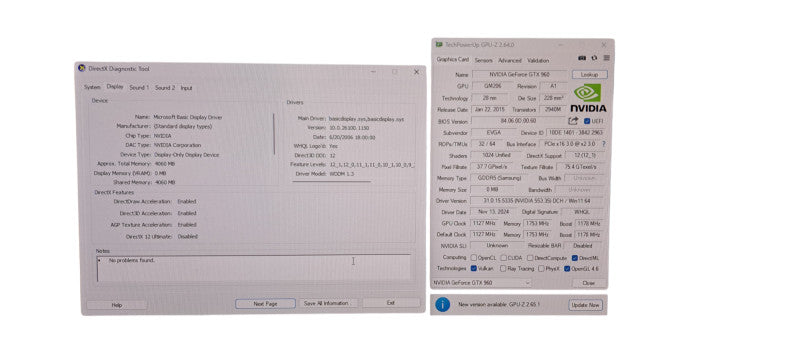Select the Display tab in DirectX tool
The height and width of the screenshot is (360, 800).
115,87
